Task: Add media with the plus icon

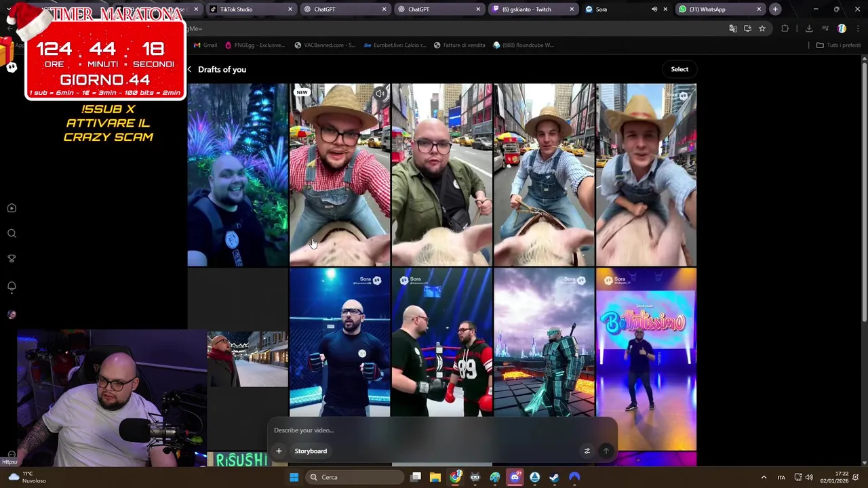Action: click(x=279, y=451)
